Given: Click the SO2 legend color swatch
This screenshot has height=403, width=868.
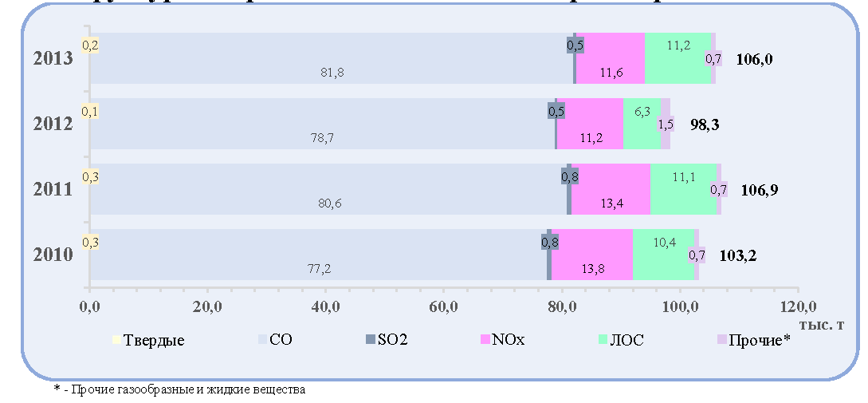Looking at the screenshot, I should 371,338.
